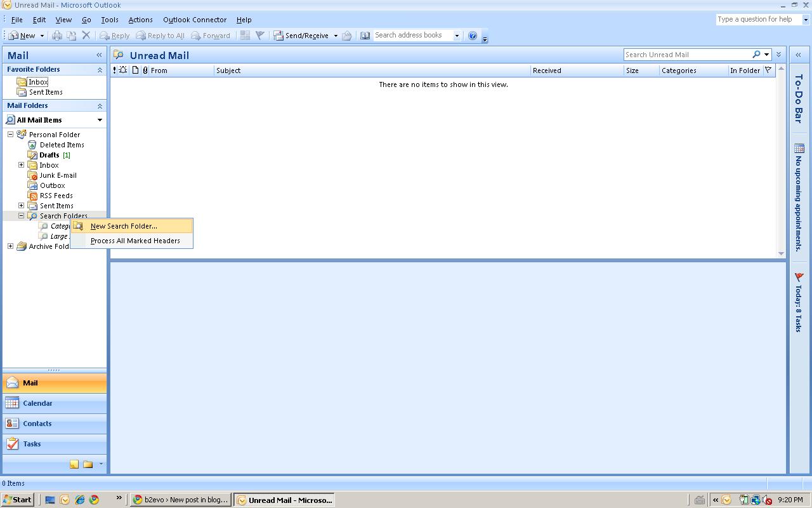The image size is (812, 508).
Task: Choose Process All Marked Headers
Action: (131, 241)
